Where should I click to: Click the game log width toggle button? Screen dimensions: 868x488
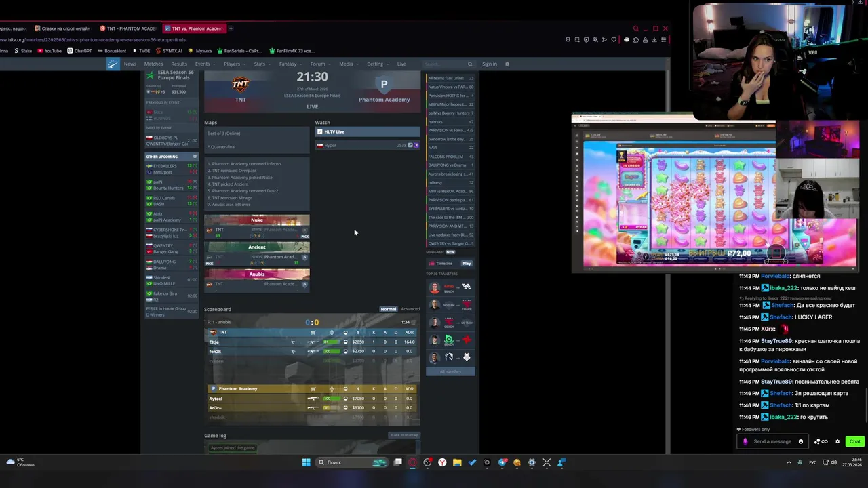click(x=404, y=434)
